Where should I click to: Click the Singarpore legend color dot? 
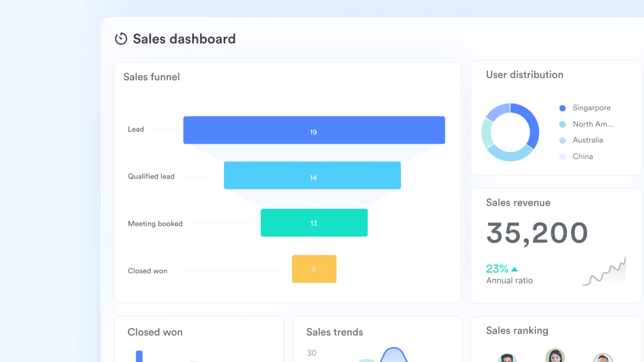tap(562, 108)
